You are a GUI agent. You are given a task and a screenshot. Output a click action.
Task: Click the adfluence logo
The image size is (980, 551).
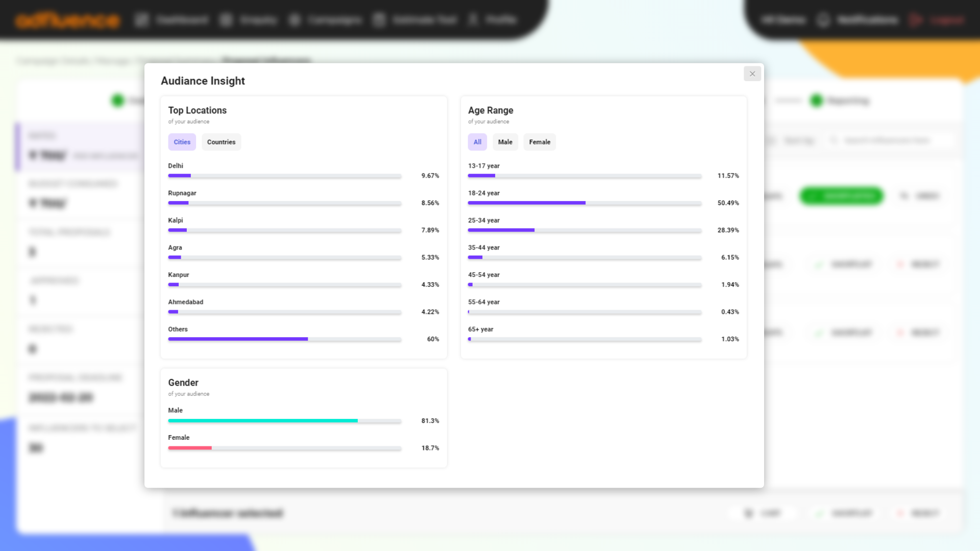tap(68, 20)
